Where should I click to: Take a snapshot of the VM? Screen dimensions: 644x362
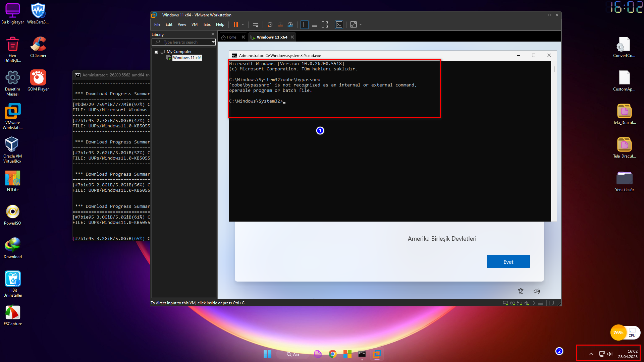point(270,24)
